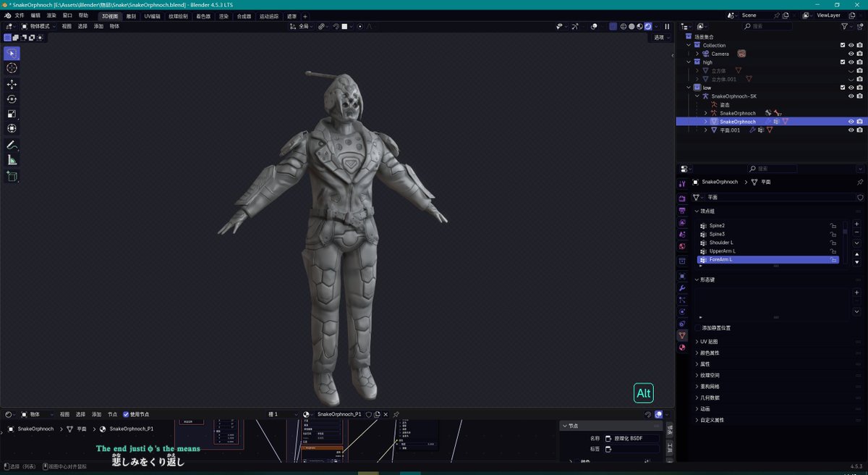The width and height of the screenshot is (868, 475).
Task: Select the Scale tool
Action: click(12, 114)
